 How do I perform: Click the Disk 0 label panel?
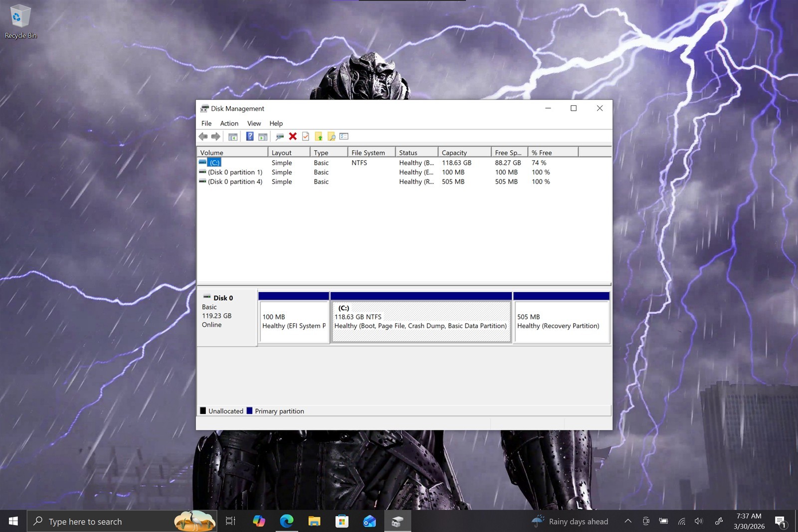click(227, 317)
